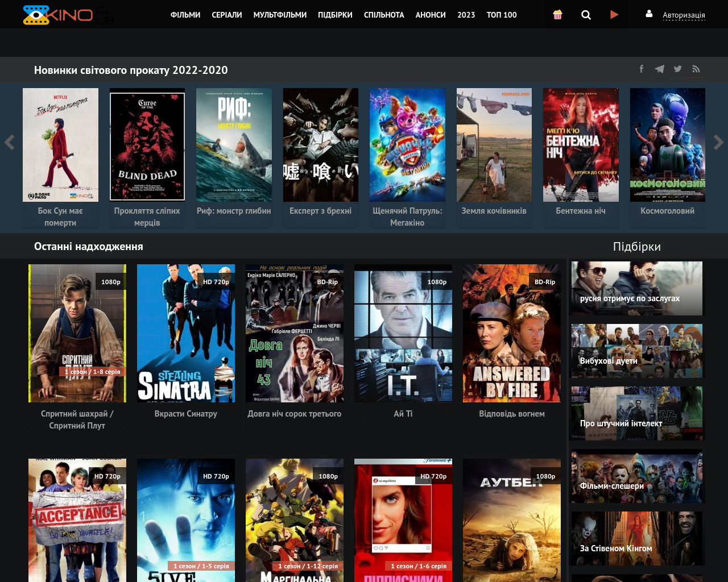Image resolution: width=728 pixels, height=582 pixels.
Task: Open 2023 menu item
Action: click(x=466, y=15)
